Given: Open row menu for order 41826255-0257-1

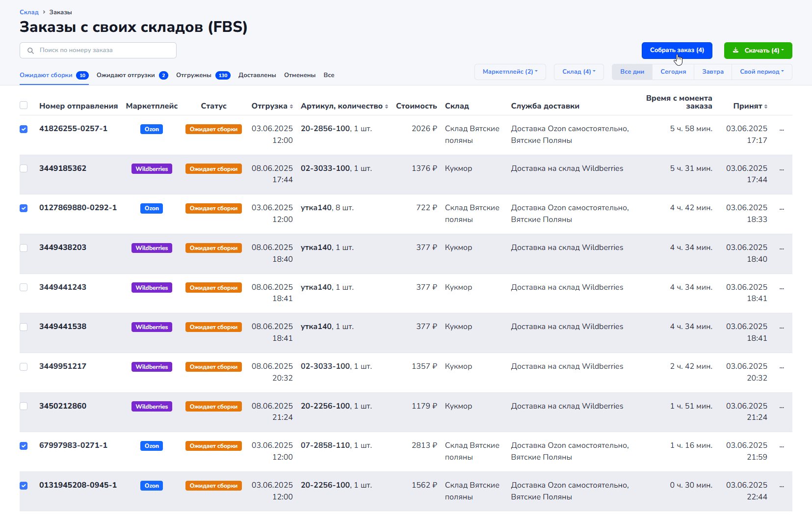Looking at the screenshot, I should (x=782, y=130).
